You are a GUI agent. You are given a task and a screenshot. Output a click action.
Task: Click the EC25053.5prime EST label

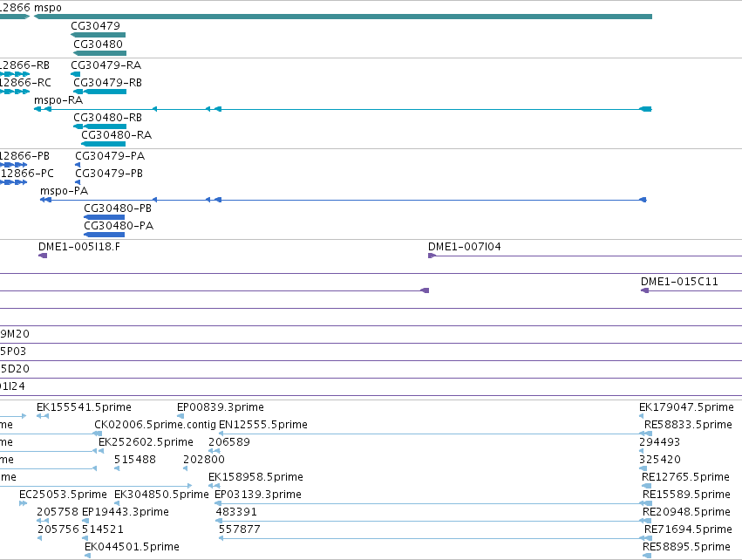tap(63, 495)
